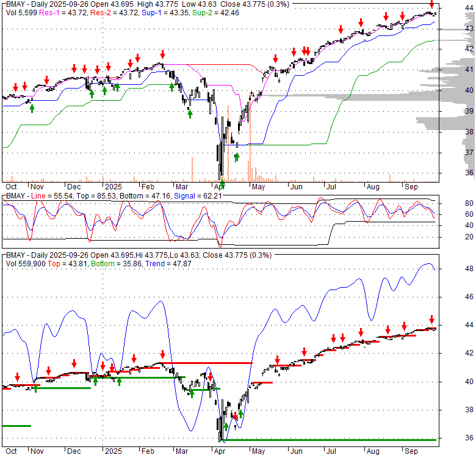This screenshot has height=455, width=476.
Task: Click the Apr label on top chart axis
Action: point(220,187)
